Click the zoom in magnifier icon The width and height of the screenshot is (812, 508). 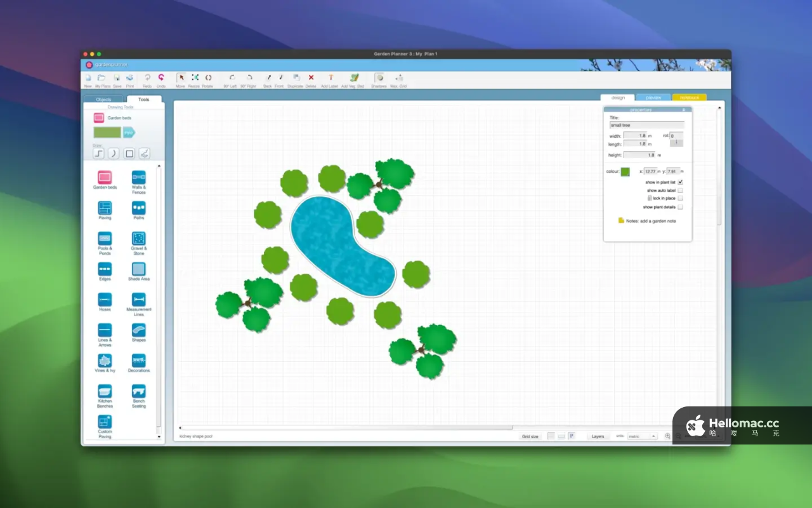click(x=667, y=437)
